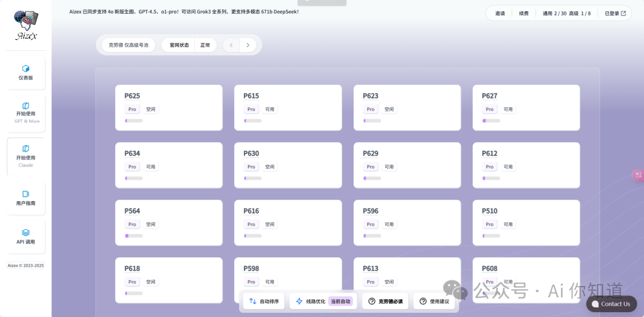This screenshot has height=317, width=644.
Task: Open the API 调用 layers icon
Action: [26, 232]
